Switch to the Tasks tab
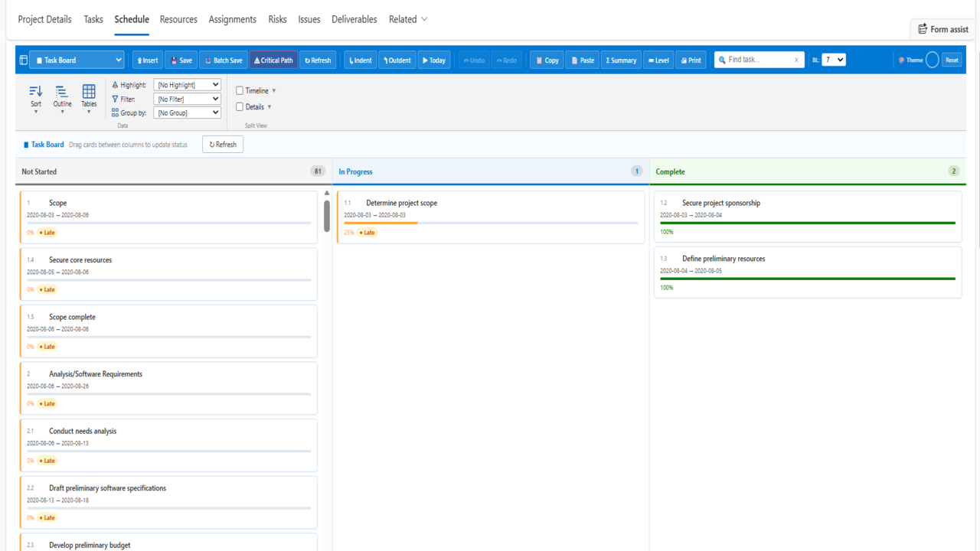This screenshot has width=980, height=551. 93,19
